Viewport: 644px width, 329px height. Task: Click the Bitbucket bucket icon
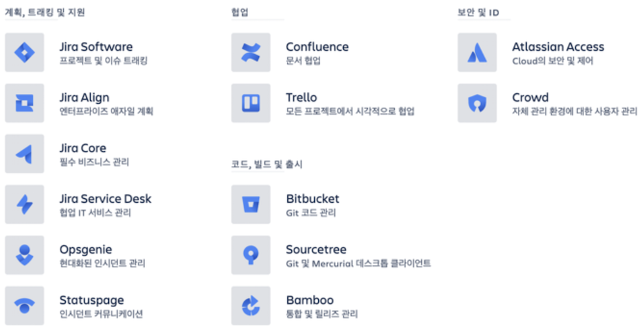click(x=251, y=204)
